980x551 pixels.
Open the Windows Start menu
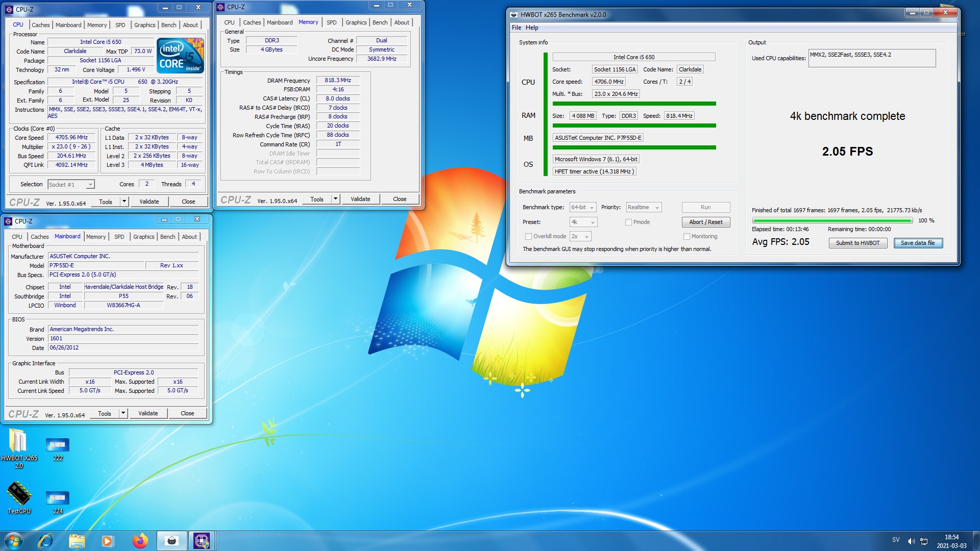pos(14,541)
